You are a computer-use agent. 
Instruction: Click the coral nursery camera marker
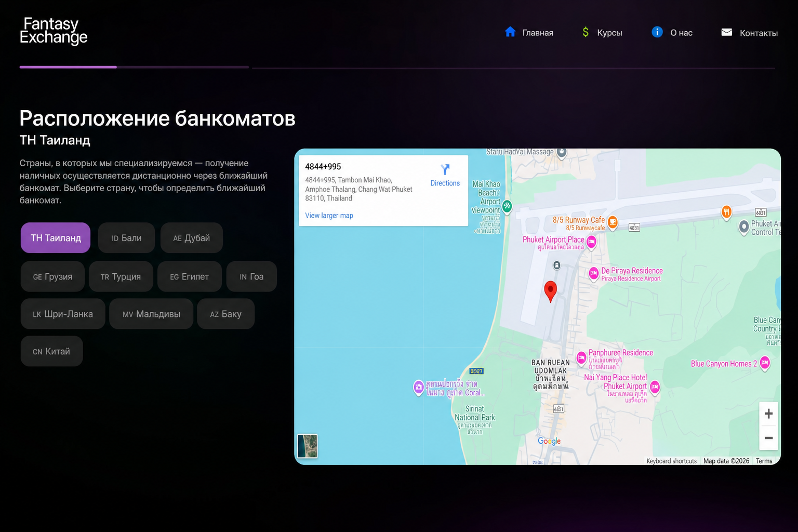[x=419, y=387]
